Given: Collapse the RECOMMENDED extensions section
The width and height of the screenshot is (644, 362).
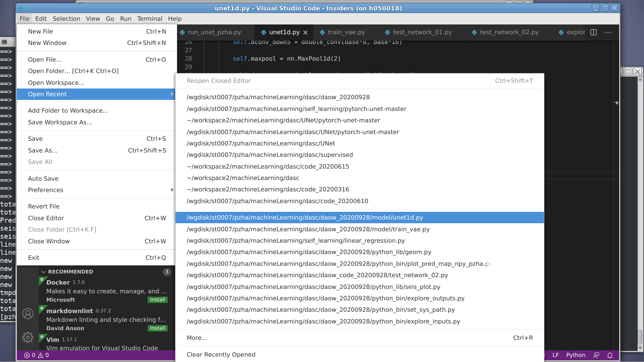Looking at the screenshot, I should tap(44, 272).
